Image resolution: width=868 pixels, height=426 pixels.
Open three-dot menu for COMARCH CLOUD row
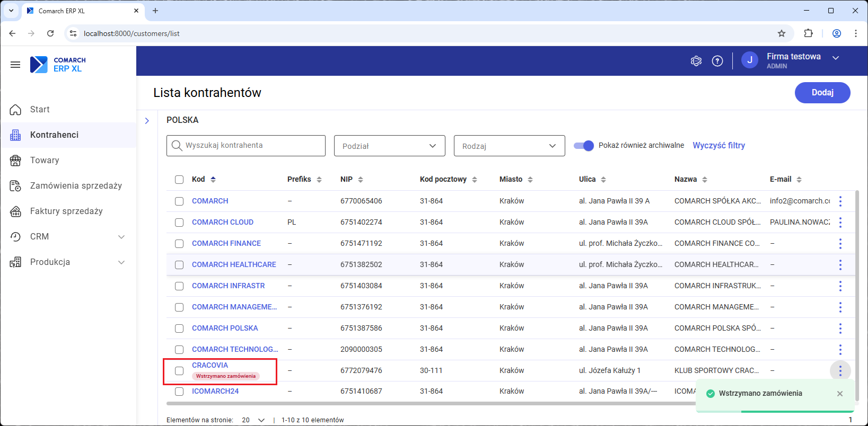click(840, 223)
